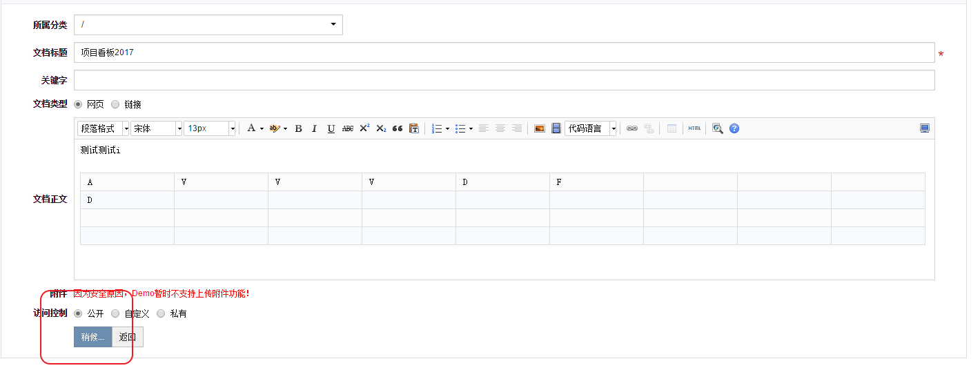This screenshot has width=980, height=379.
Task: Open the 宋体 font dropdown
Action: pyautogui.click(x=157, y=128)
